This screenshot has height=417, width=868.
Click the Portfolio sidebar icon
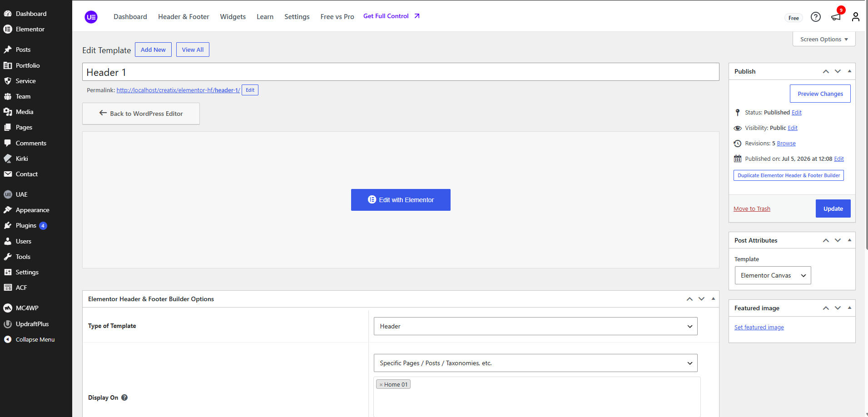pos(8,65)
